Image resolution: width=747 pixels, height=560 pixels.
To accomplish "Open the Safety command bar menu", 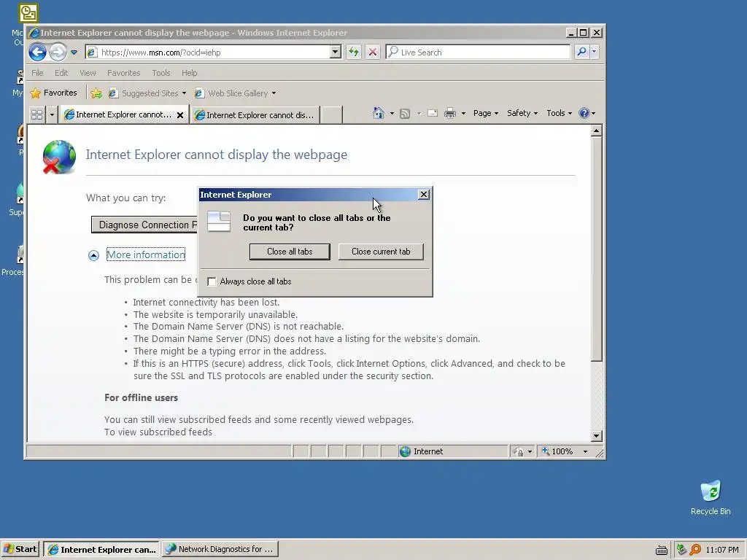I will 522,113.
